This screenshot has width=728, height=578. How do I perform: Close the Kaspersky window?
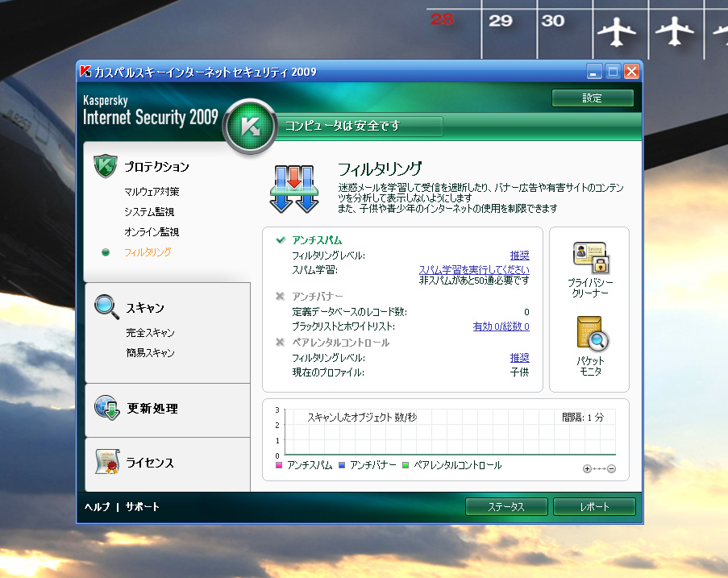coord(631,72)
